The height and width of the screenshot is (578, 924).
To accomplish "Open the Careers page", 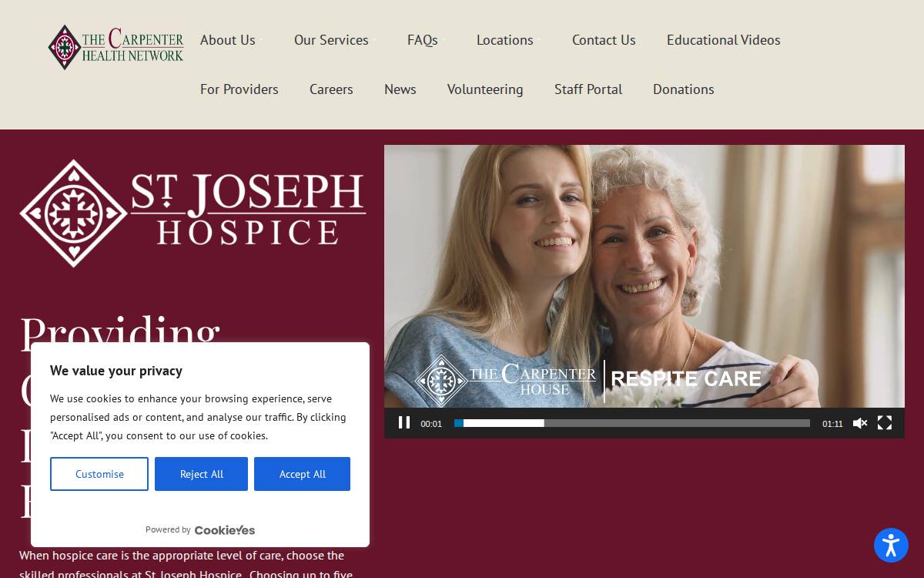I will (331, 89).
